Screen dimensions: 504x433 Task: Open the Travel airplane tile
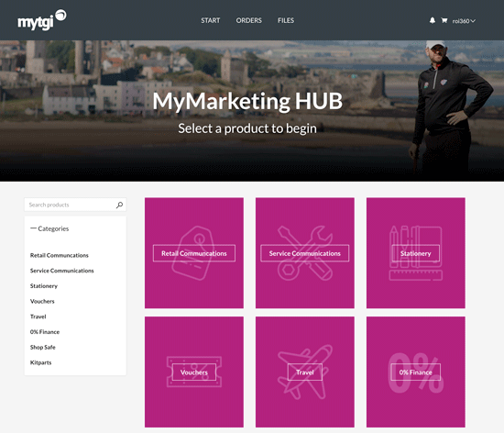coord(305,372)
